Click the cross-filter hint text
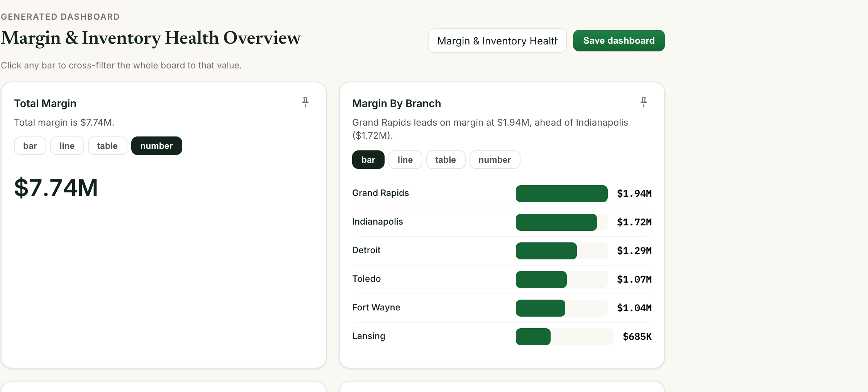This screenshot has height=392, width=868. 121,65
